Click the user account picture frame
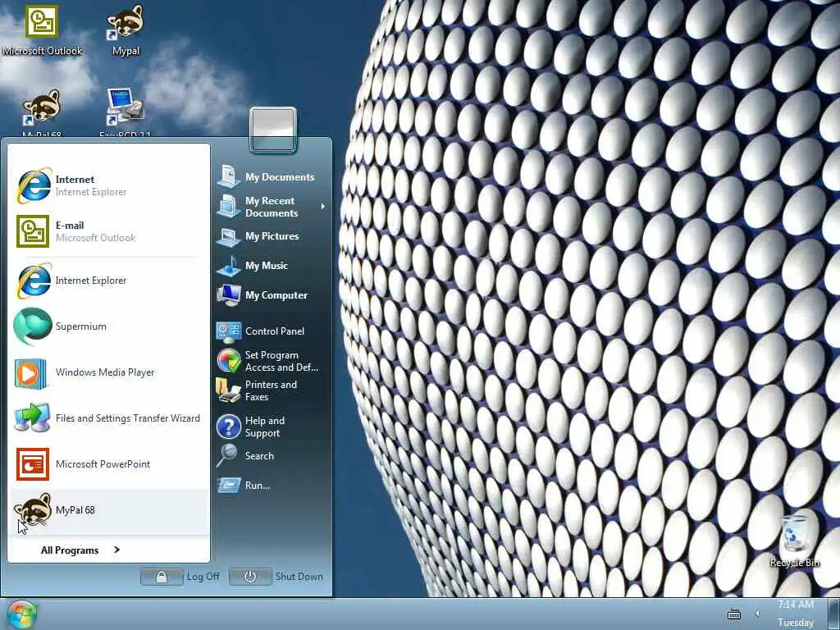Screen dimensions: 840x630 (272, 130)
